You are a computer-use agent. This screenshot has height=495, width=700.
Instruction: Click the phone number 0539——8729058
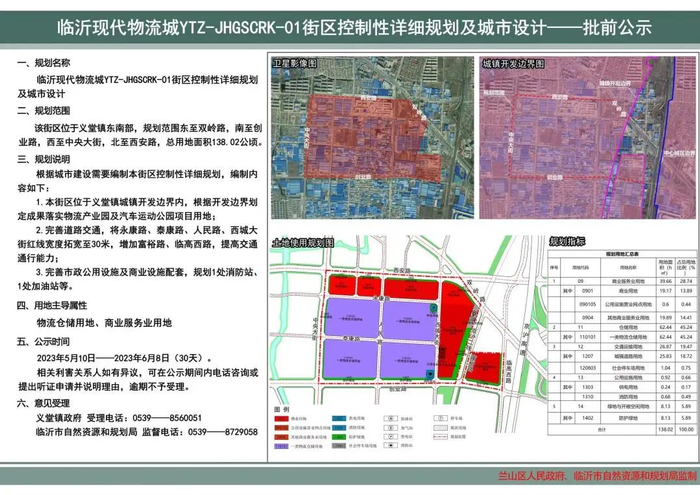pyautogui.click(x=223, y=432)
